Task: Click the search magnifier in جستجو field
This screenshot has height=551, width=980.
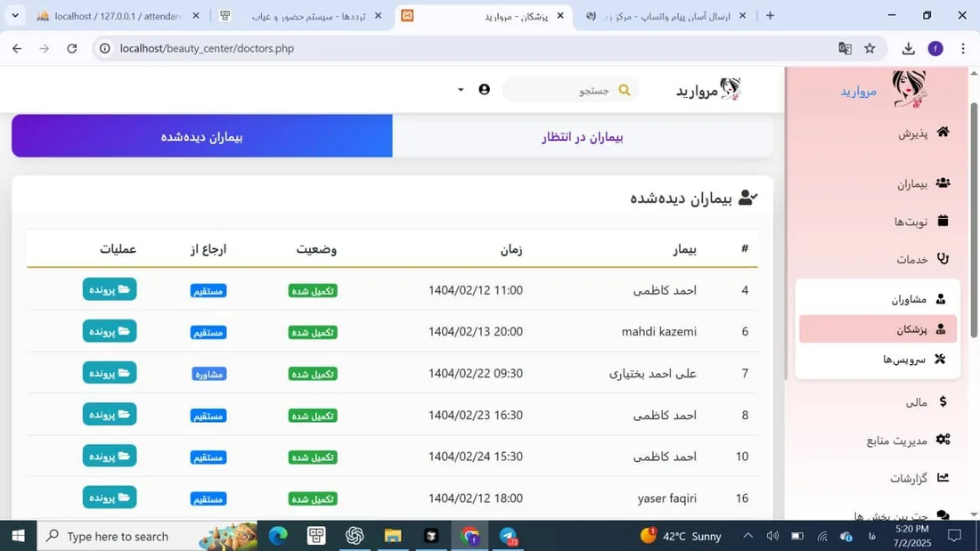Action: coord(624,89)
